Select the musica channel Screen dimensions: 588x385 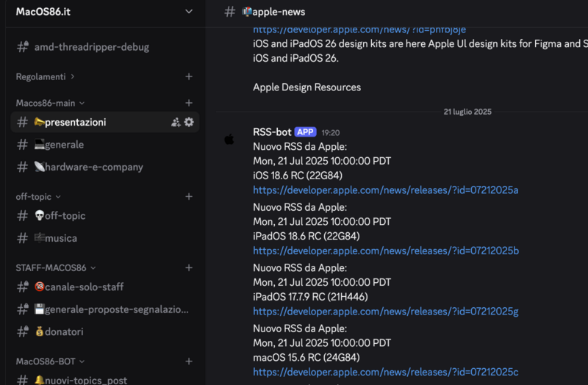click(60, 238)
